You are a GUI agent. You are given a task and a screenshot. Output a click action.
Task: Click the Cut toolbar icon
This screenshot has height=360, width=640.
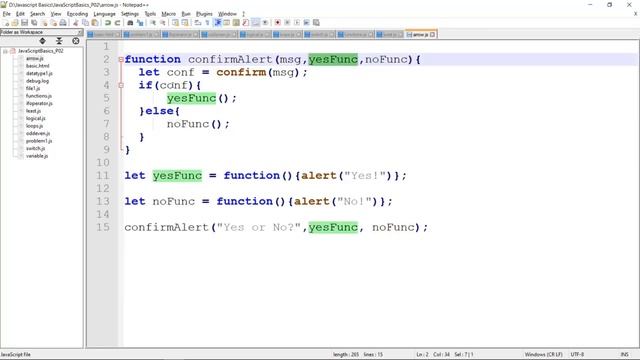point(76,23)
